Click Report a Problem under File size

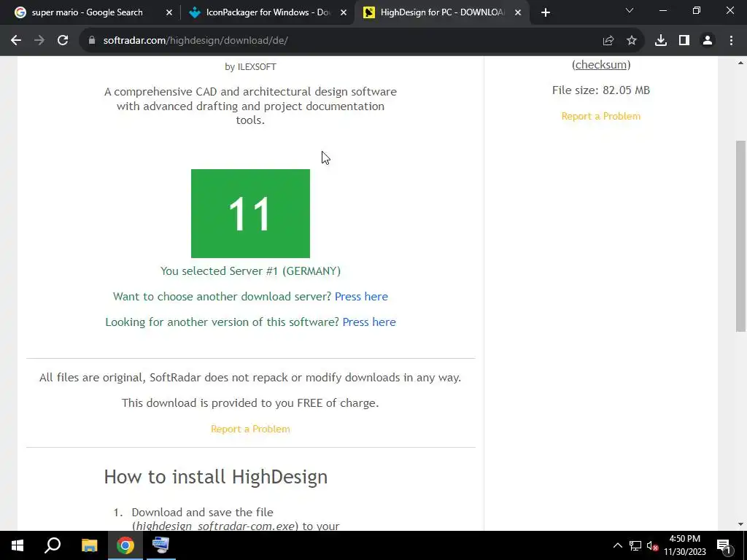tap(601, 116)
